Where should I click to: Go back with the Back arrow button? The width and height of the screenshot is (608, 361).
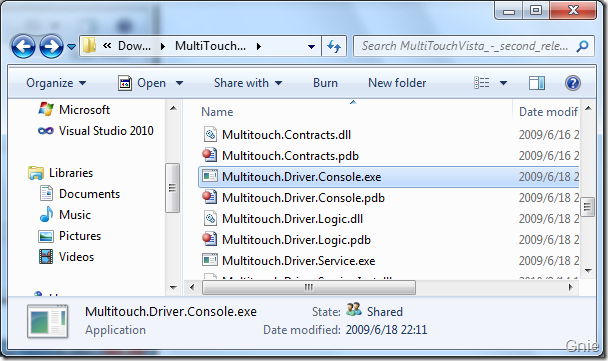point(23,47)
